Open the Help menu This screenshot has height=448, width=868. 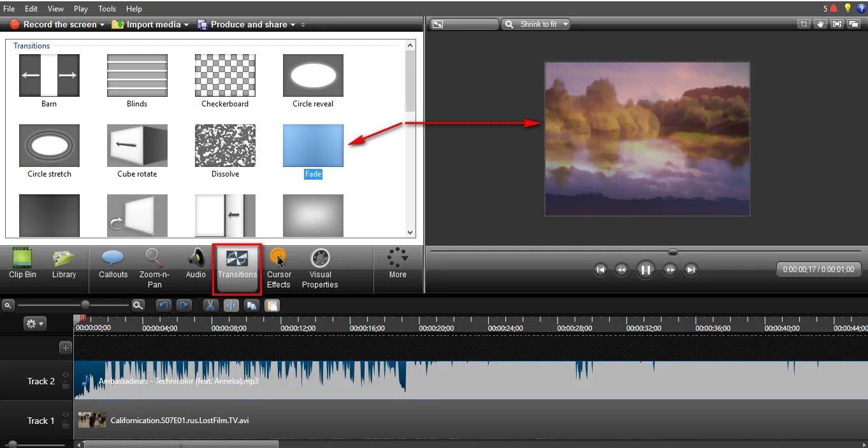[x=134, y=9]
